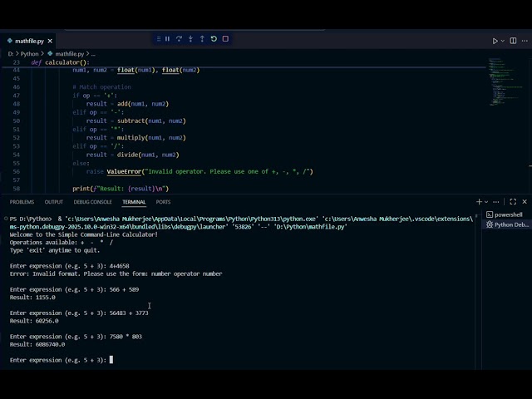The image size is (532, 399).
Task: Select the Terminal panel tab
Action: click(x=134, y=202)
